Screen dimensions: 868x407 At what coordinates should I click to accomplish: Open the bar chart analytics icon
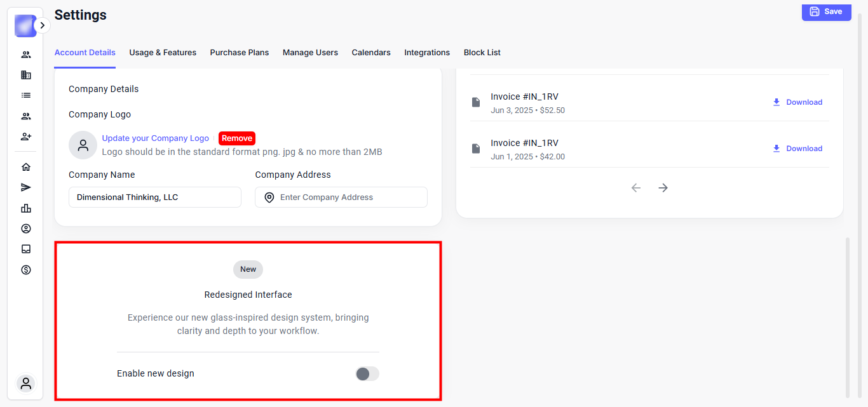click(x=26, y=208)
